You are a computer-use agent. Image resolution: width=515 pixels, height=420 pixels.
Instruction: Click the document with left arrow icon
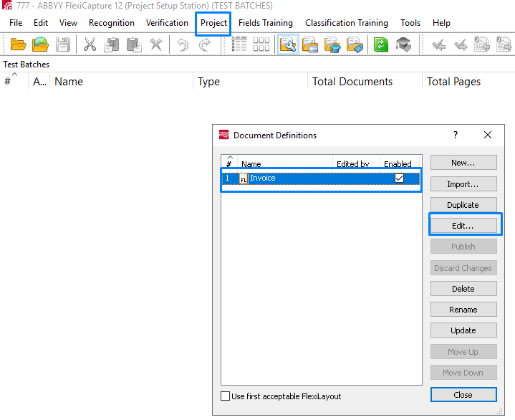[482, 44]
